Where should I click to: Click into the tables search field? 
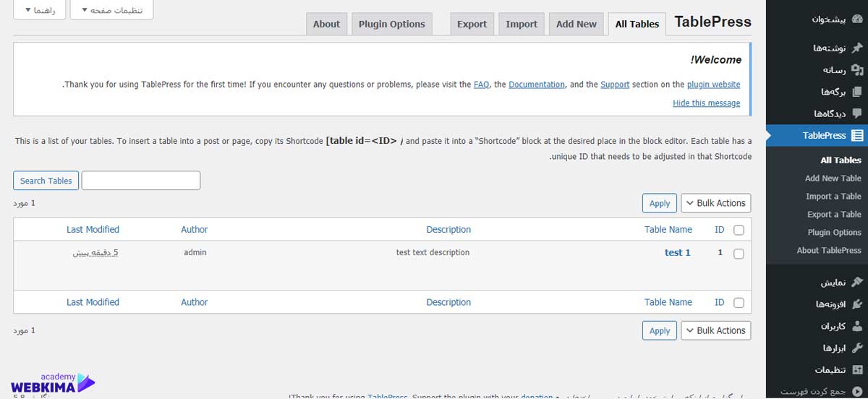tap(141, 181)
